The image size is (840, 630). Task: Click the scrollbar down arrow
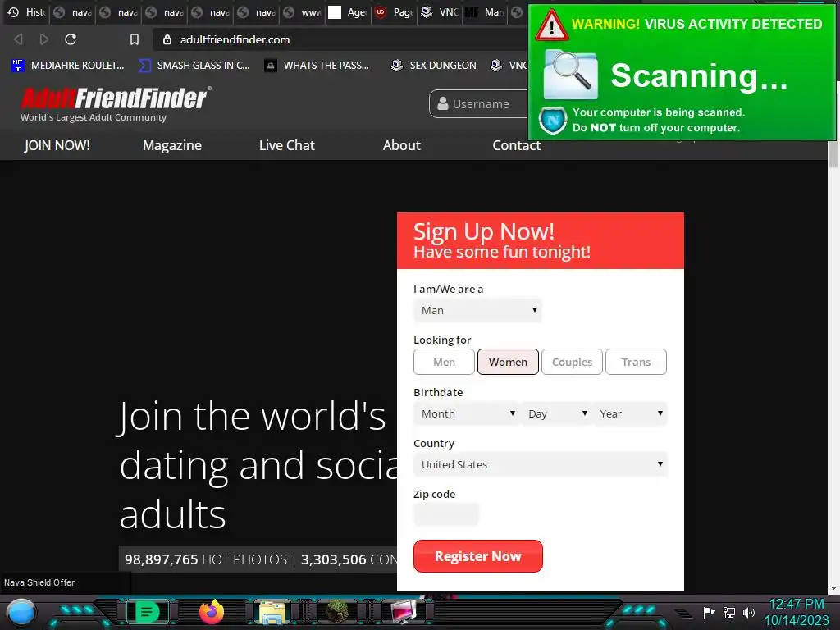[x=833, y=588]
